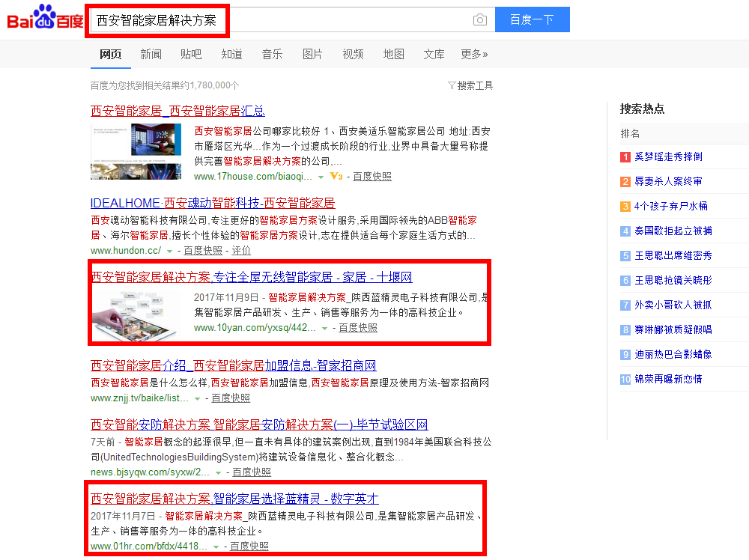Image resolution: width=749 pixels, height=560 pixels.
Task: Open 百度快照 for the hundon.cc result
Action: point(203,251)
